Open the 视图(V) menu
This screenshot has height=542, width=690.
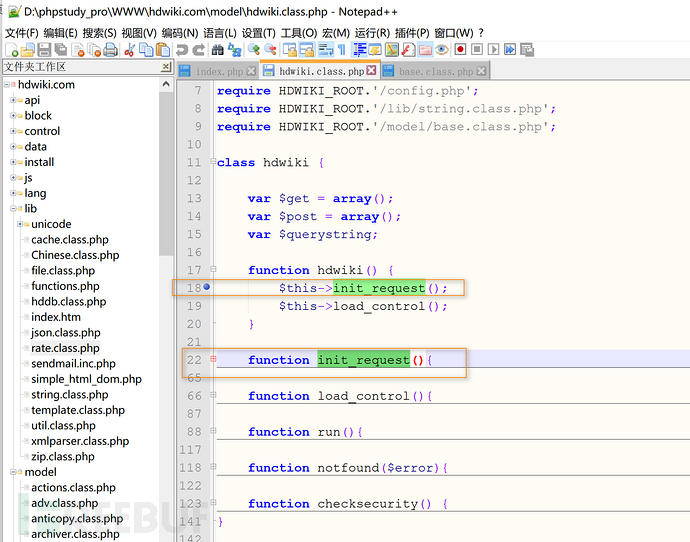[x=139, y=33]
